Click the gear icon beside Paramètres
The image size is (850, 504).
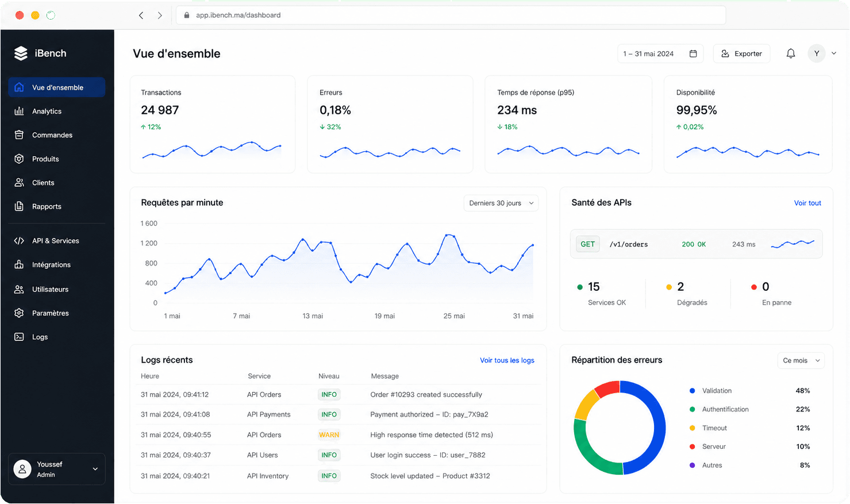[19, 313]
